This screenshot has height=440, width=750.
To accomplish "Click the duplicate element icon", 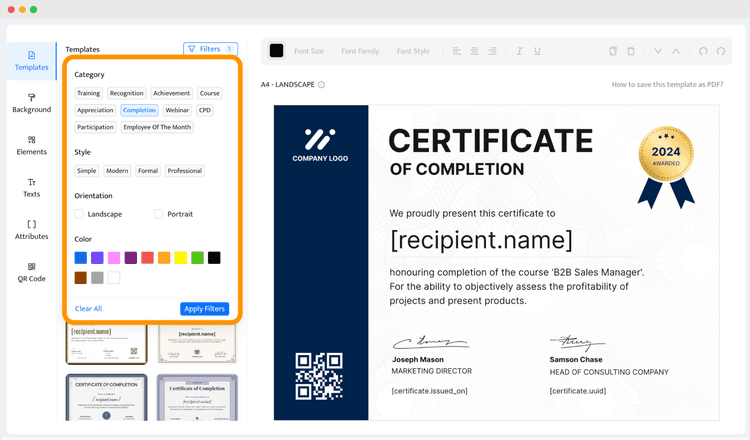I will [613, 51].
